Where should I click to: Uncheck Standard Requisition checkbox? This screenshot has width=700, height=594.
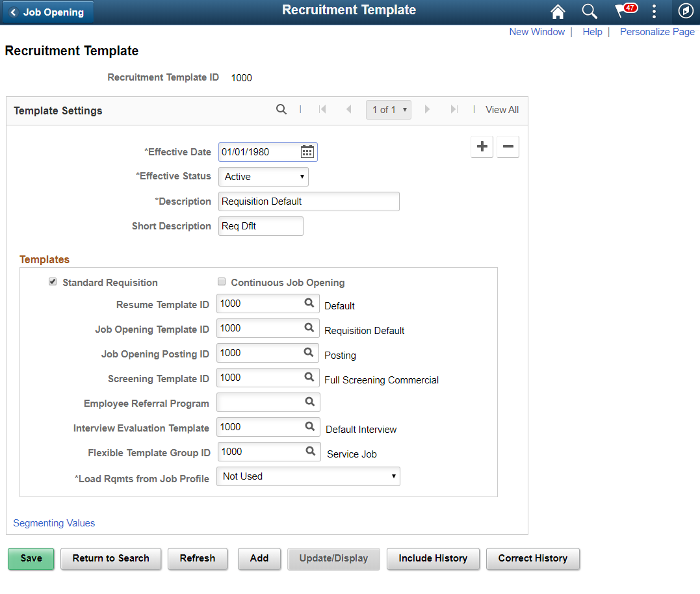pos(53,281)
